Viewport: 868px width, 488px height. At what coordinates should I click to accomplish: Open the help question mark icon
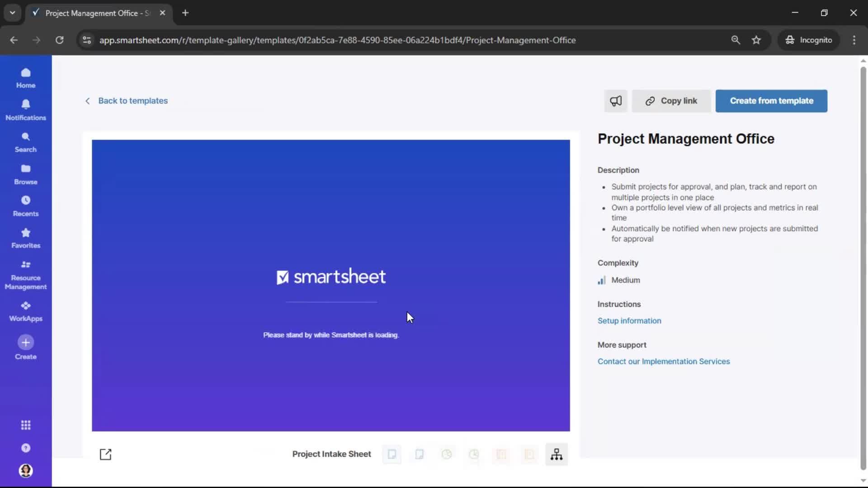(x=26, y=448)
